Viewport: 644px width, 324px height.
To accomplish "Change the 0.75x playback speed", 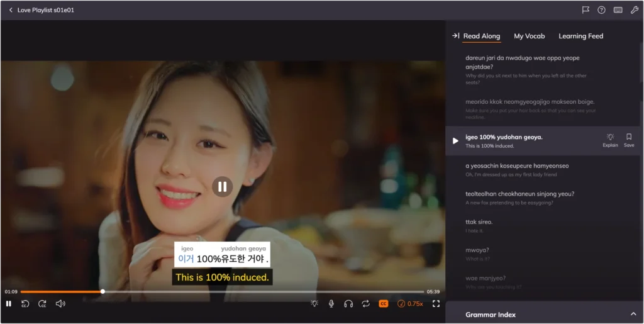I will 410,304.
